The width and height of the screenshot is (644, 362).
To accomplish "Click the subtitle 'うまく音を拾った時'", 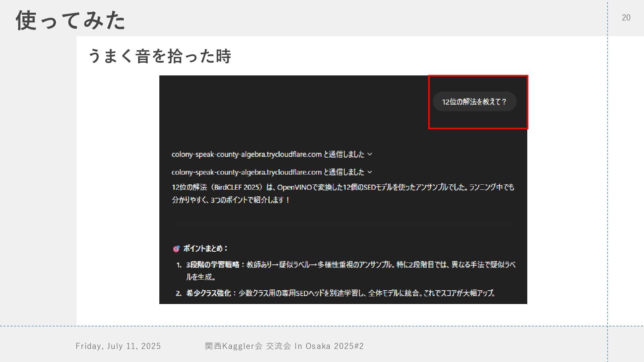I will [160, 56].
